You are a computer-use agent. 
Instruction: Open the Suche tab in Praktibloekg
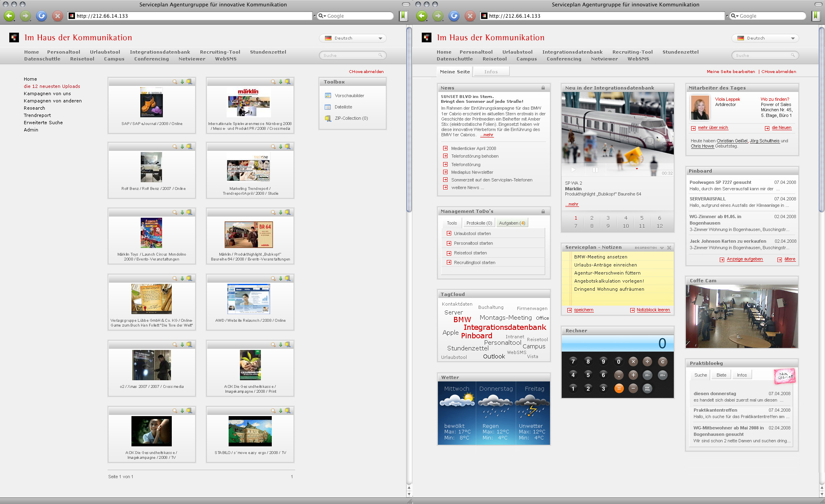click(x=700, y=375)
